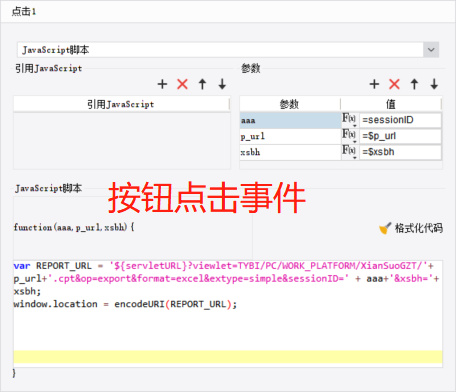Screen dimensions: 456x392
Task: Move the selected parameter down
Action: pyautogui.click(x=434, y=84)
